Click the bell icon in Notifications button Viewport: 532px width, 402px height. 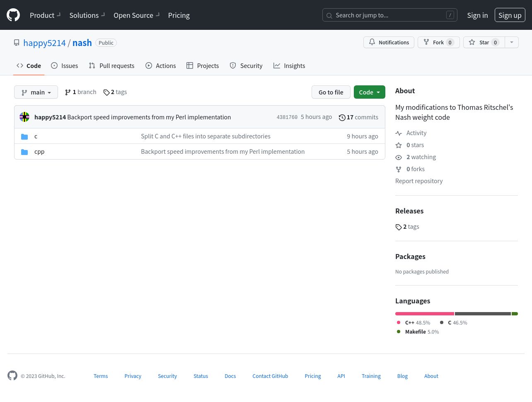[372, 42]
